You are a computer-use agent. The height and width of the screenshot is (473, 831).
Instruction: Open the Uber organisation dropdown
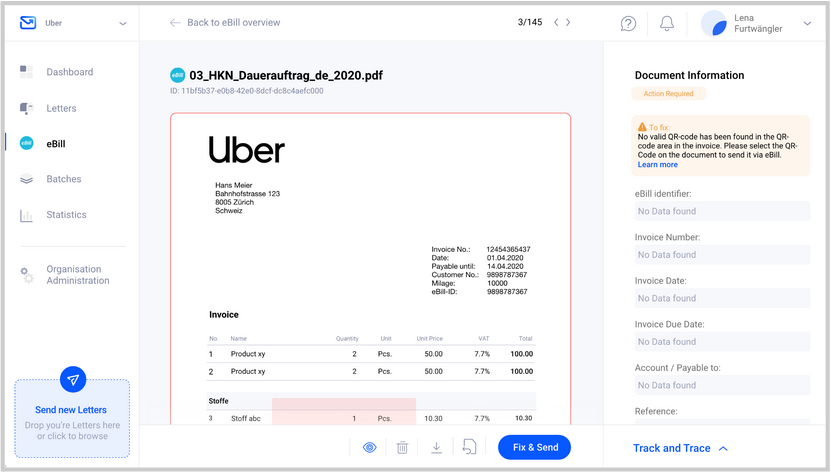(123, 23)
